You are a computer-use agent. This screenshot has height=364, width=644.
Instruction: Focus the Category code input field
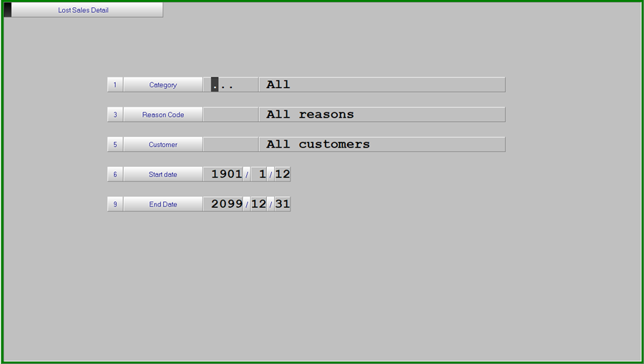tap(231, 85)
